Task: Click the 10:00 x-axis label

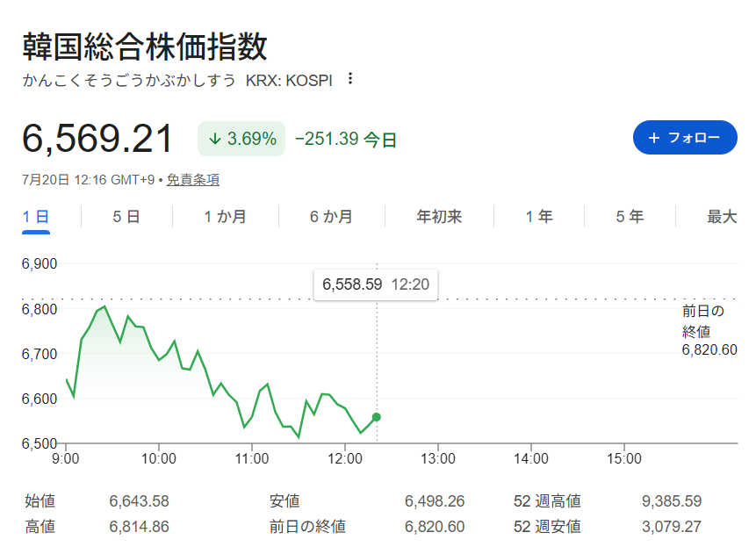Action: pos(159,458)
